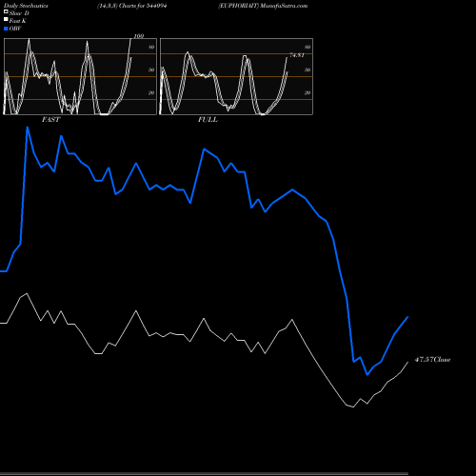Select the 'Daily Stochastics' title text
This screenshot has width=476, height=476.
[26, 6]
